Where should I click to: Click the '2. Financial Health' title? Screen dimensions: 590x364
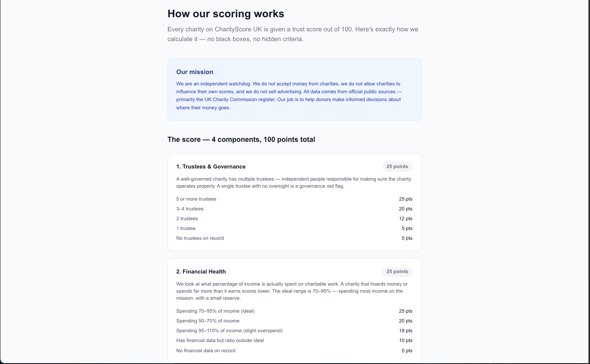(x=201, y=272)
